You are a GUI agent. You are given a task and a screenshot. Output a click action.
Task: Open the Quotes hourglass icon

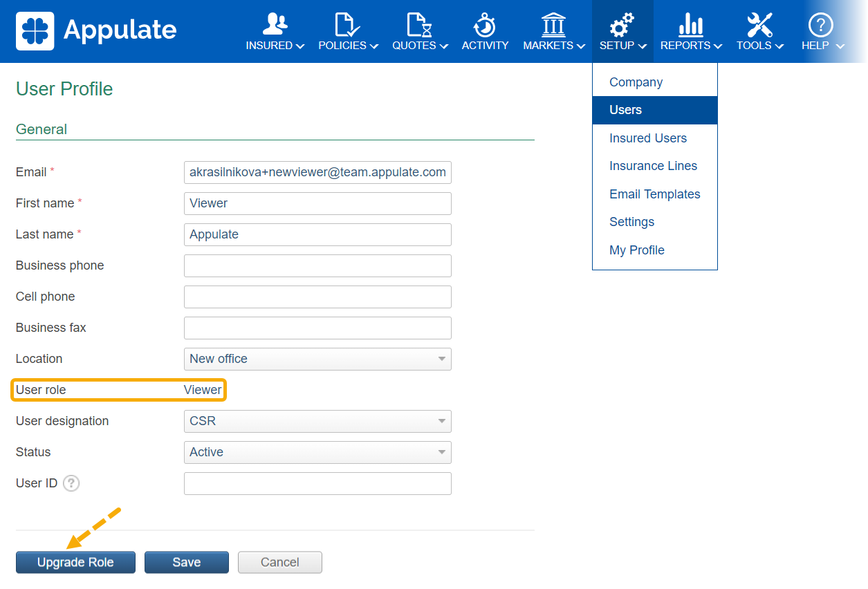[x=419, y=24]
